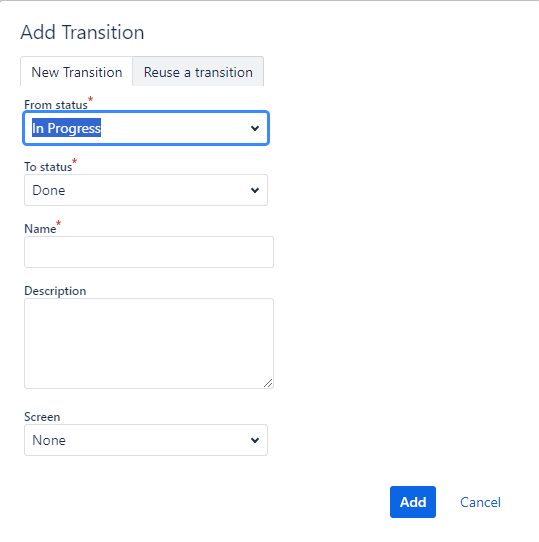Click the Name field label

coord(40,229)
